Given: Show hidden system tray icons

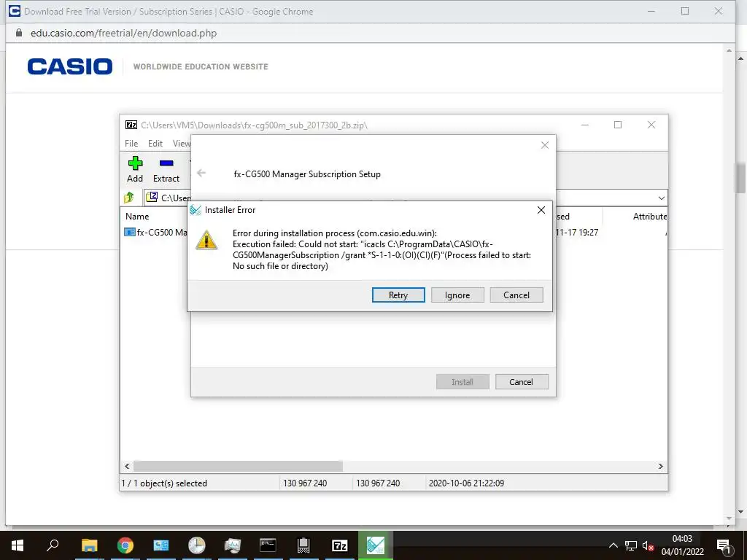Looking at the screenshot, I should coord(614,545).
